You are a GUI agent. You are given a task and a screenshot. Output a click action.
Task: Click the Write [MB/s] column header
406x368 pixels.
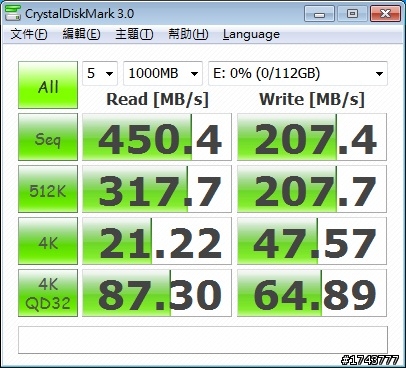coord(312,99)
